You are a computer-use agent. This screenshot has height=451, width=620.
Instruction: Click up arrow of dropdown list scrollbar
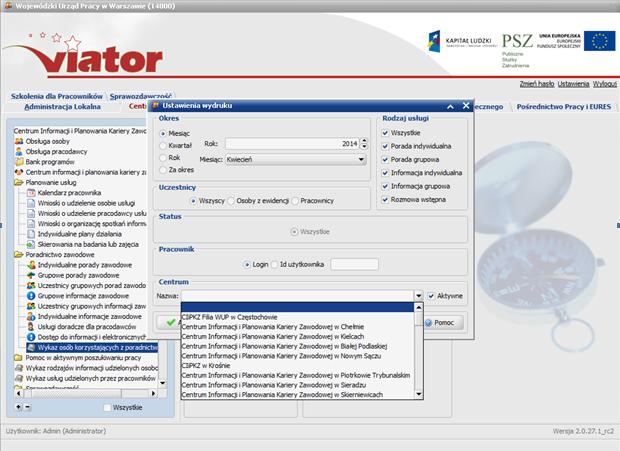419,307
